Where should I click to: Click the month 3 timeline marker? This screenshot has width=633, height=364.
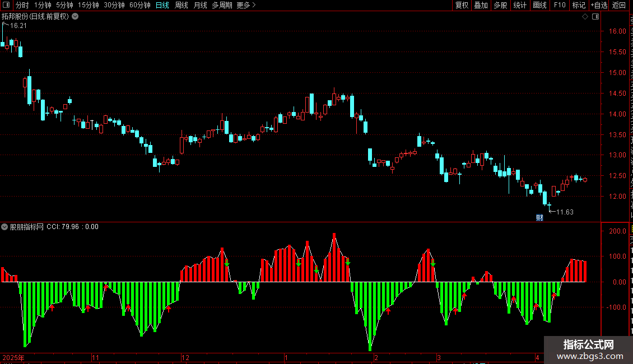tap(439, 357)
